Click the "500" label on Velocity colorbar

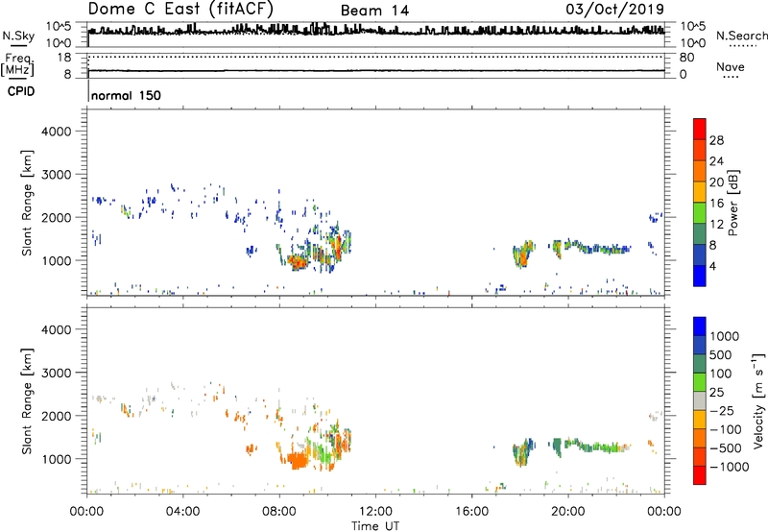(719, 355)
